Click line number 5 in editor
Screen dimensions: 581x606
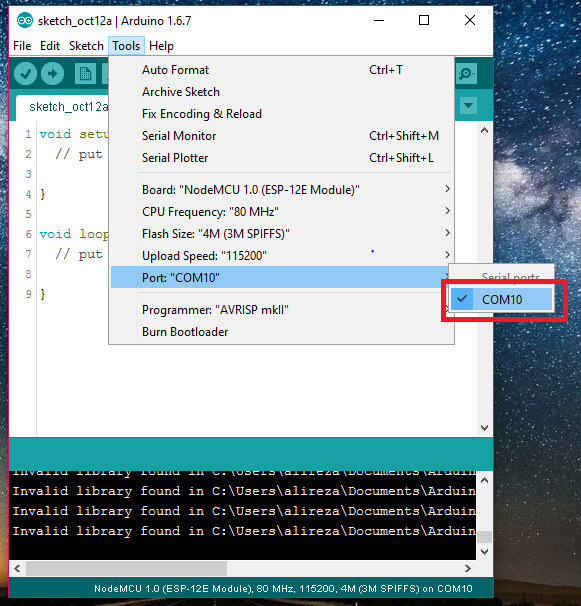[28, 214]
